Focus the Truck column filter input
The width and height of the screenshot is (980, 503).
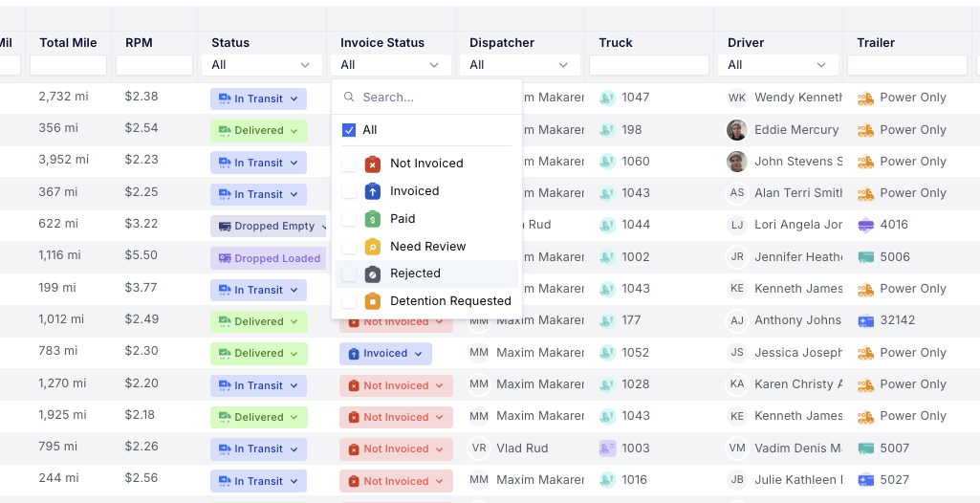[648, 65]
